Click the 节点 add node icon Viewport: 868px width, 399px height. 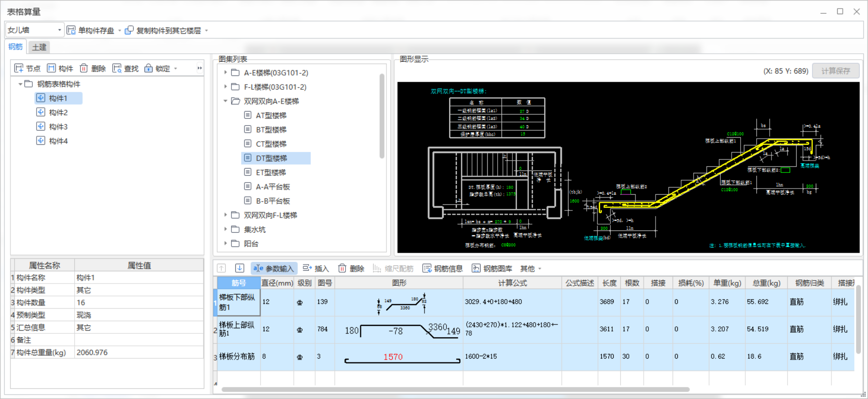(x=19, y=68)
